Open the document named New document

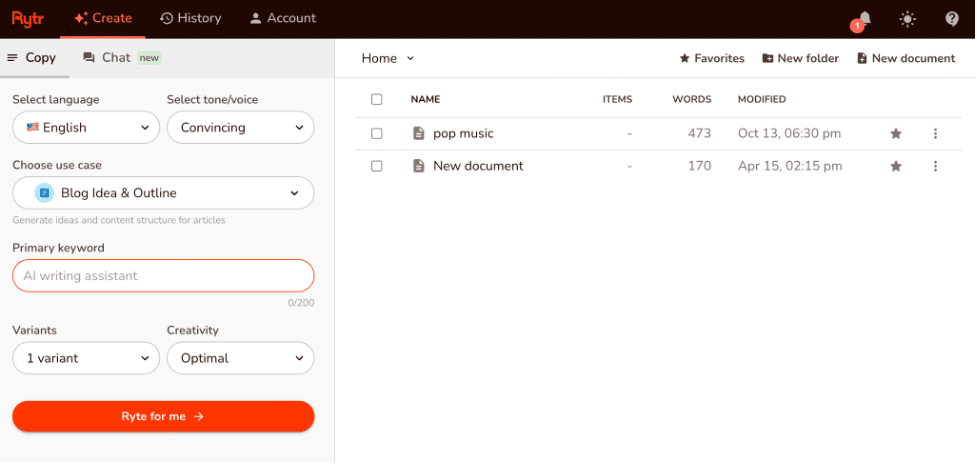pos(478,166)
